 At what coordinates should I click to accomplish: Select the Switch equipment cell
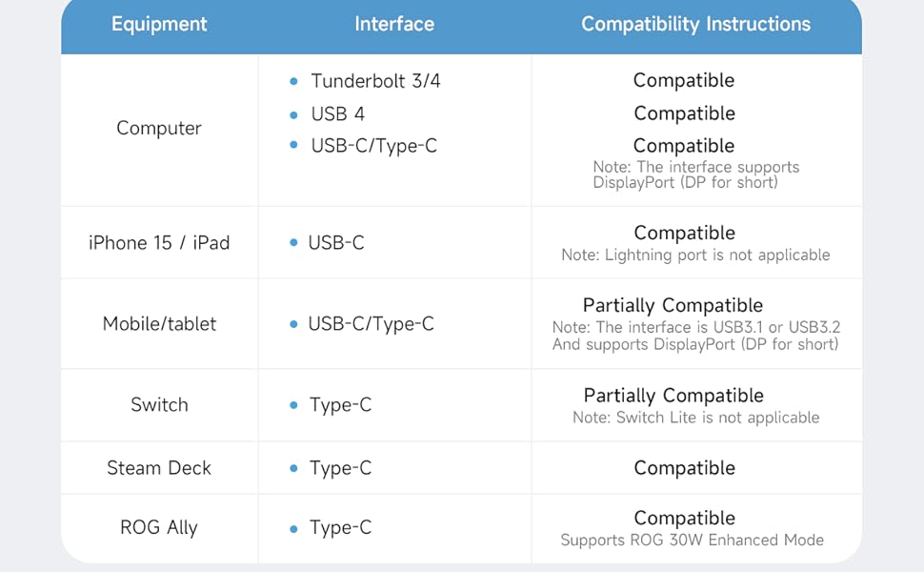pyautogui.click(x=159, y=405)
